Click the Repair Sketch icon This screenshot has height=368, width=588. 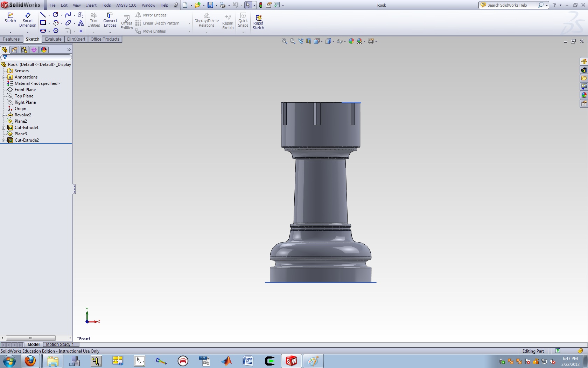[x=228, y=22]
